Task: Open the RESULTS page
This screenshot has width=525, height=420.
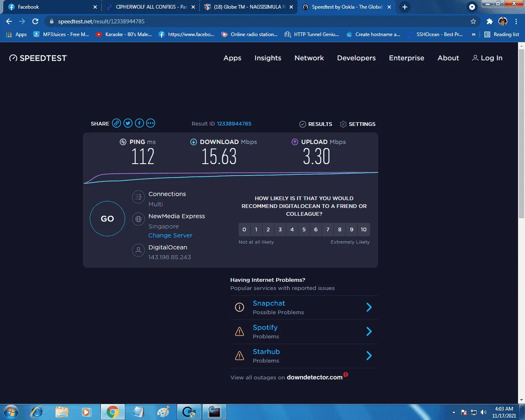Action: tap(316, 124)
